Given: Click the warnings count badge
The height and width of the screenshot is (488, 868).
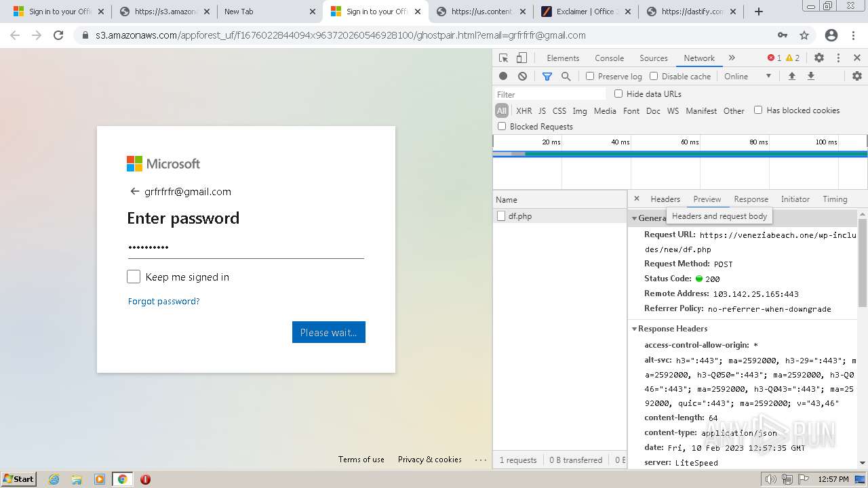Looking at the screenshot, I should pyautogui.click(x=793, y=58).
